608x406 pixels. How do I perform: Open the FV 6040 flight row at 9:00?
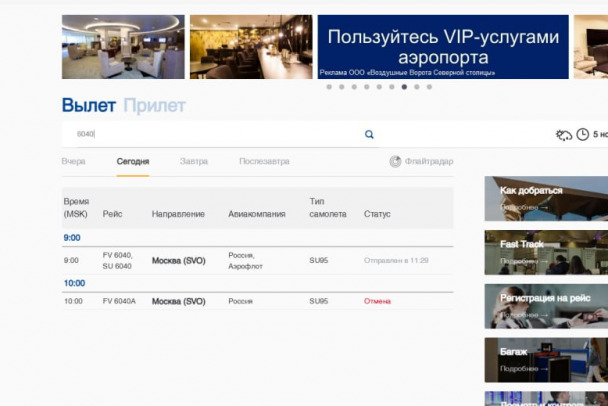[x=256, y=260]
